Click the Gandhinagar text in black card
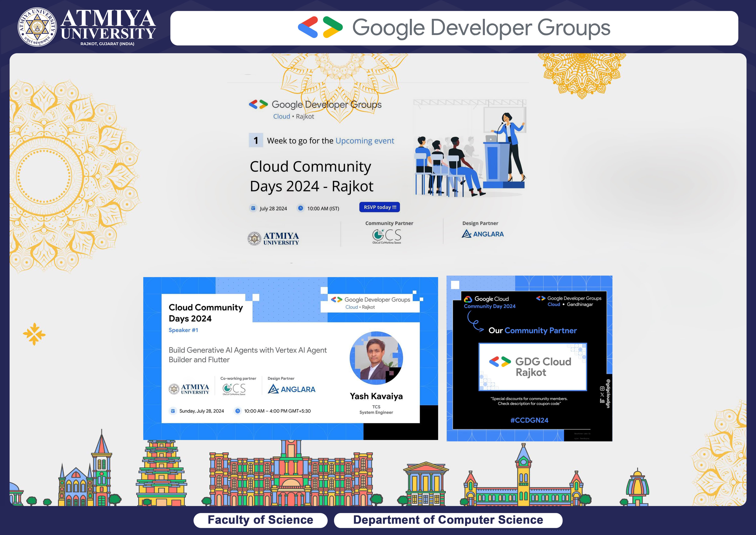Image resolution: width=756 pixels, height=535 pixels. (x=580, y=304)
